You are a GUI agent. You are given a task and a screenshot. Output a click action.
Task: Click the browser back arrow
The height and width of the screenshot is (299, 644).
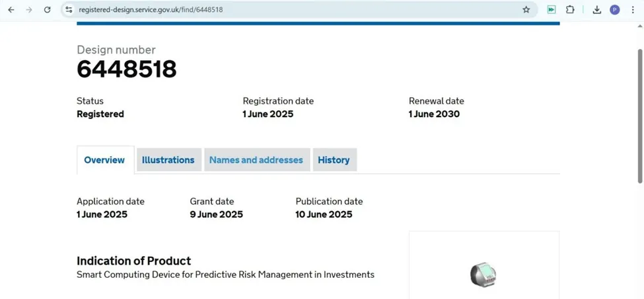coord(11,10)
